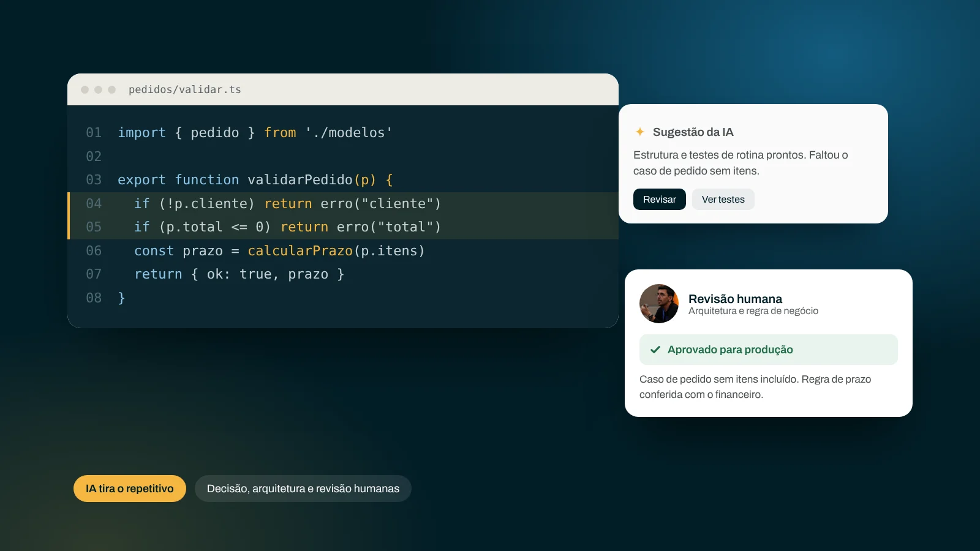Viewport: 980px width, 551px height.
Task: Click the 'Aprovado para produção' status banner
Action: (x=769, y=350)
